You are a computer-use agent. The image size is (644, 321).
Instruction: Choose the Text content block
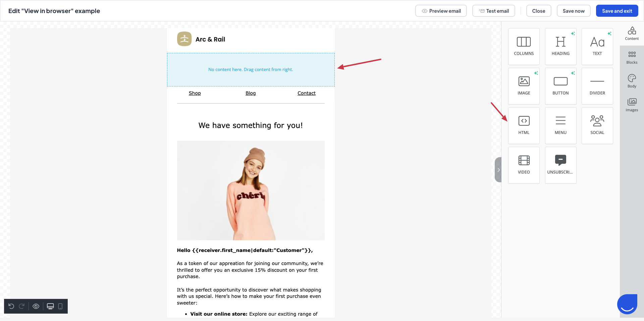click(x=597, y=46)
